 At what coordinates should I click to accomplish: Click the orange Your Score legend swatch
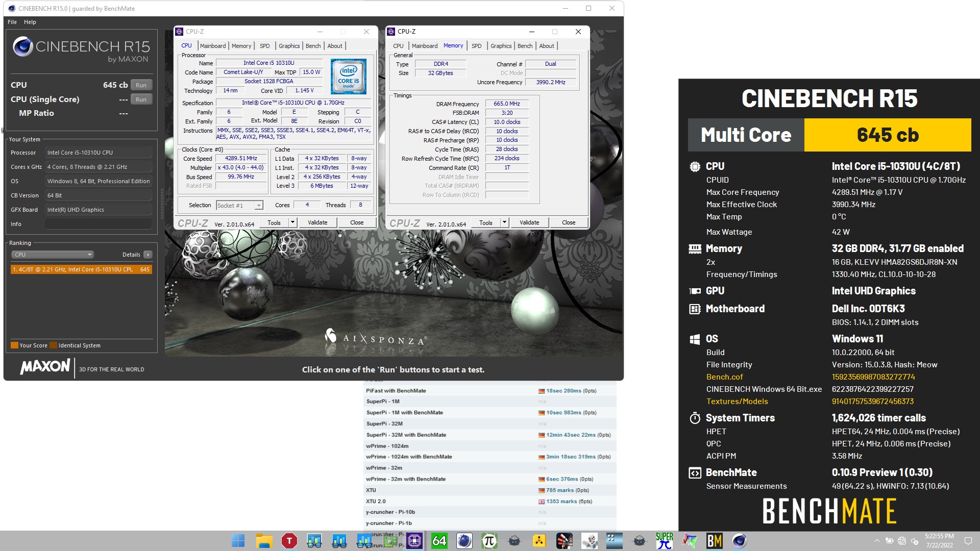pyautogui.click(x=15, y=345)
